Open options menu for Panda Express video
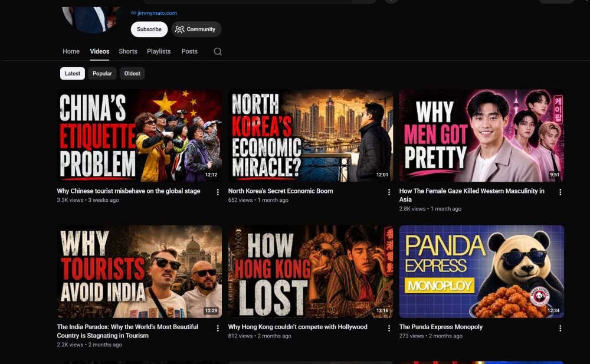The height and width of the screenshot is (364, 590). click(560, 328)
